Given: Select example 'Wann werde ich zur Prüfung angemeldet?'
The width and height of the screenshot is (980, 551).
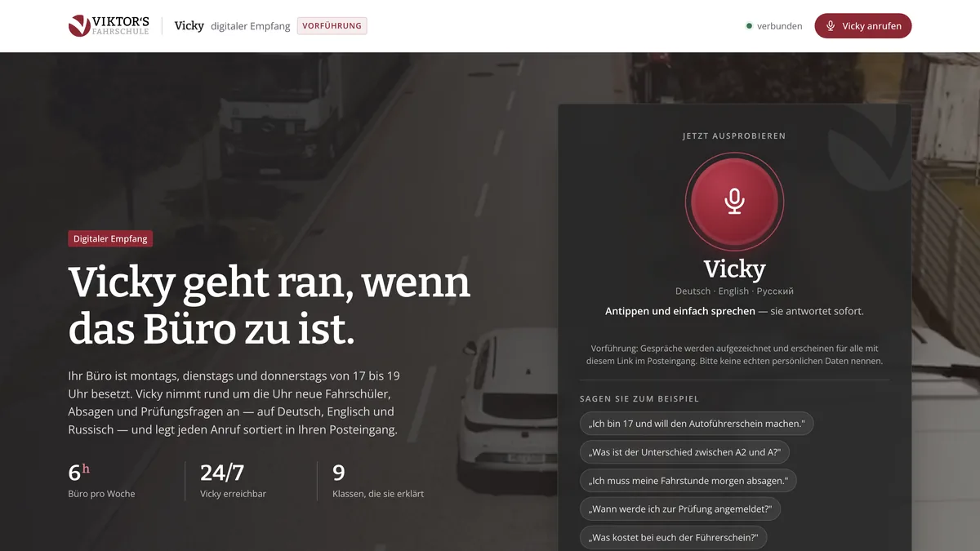Looking at the screenshot, I should (680, 509).
